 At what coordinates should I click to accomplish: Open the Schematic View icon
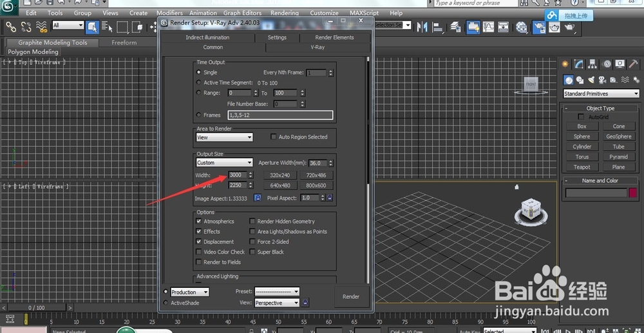pyautogui.click(x=504, y=27)
